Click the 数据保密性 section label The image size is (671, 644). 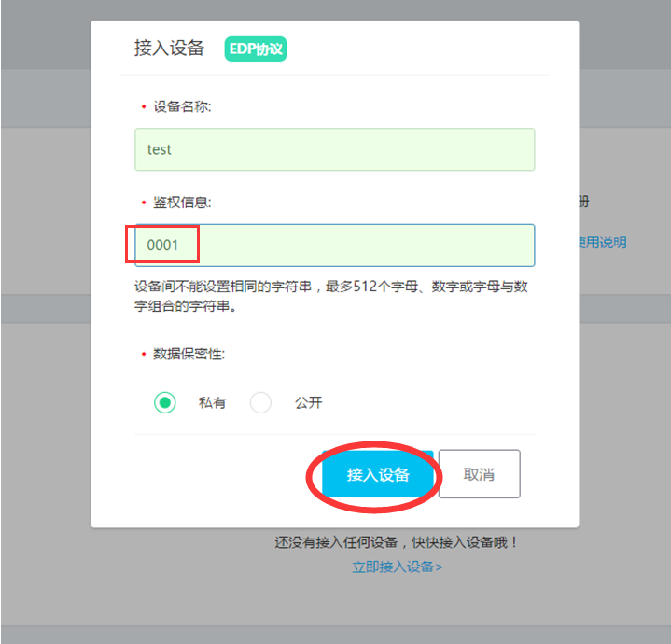click(189, 354)
